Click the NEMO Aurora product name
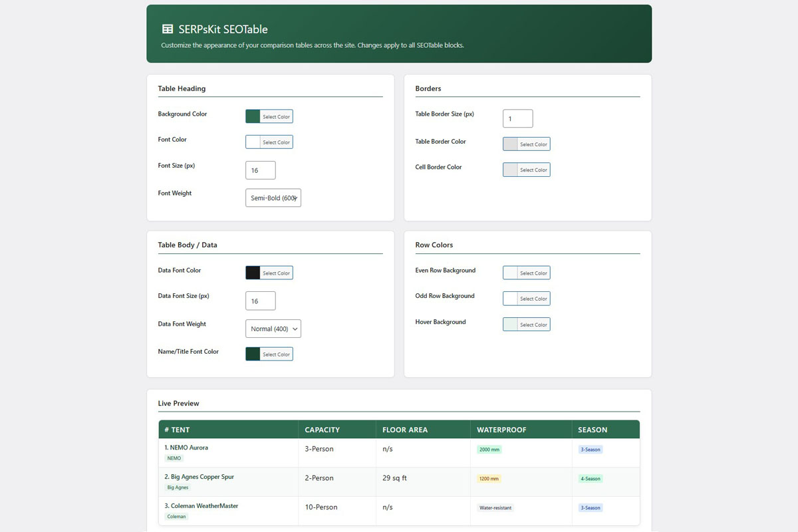The width and height of the screenshot is (798, 532). (188, 448)
